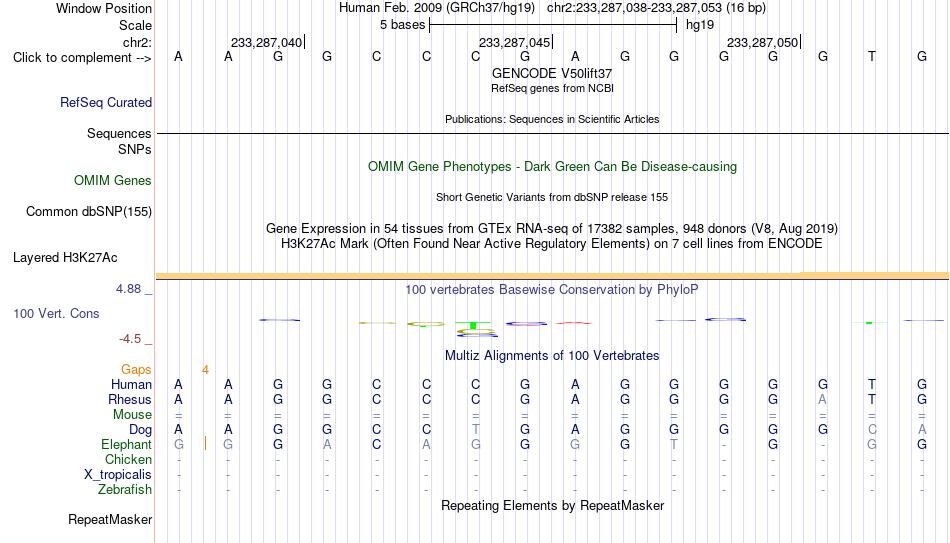This screenshot has height=543, width=950.
Task: Open RefSeq Curated track settings
Action: tap(106, 102)
